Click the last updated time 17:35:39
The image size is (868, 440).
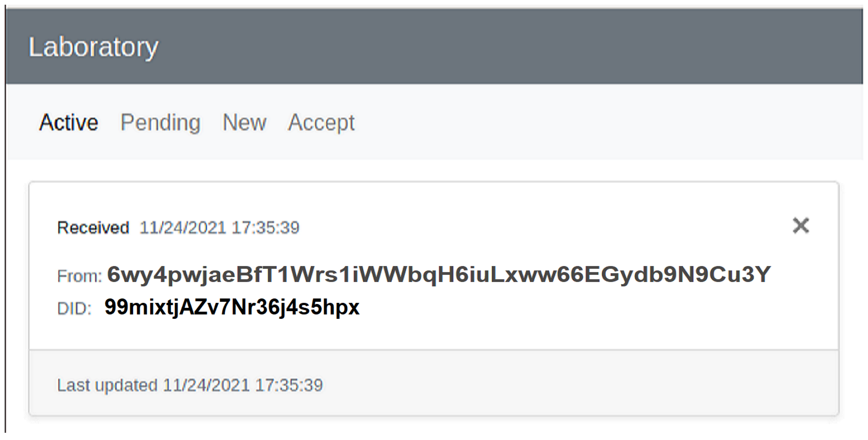(289, 385)
